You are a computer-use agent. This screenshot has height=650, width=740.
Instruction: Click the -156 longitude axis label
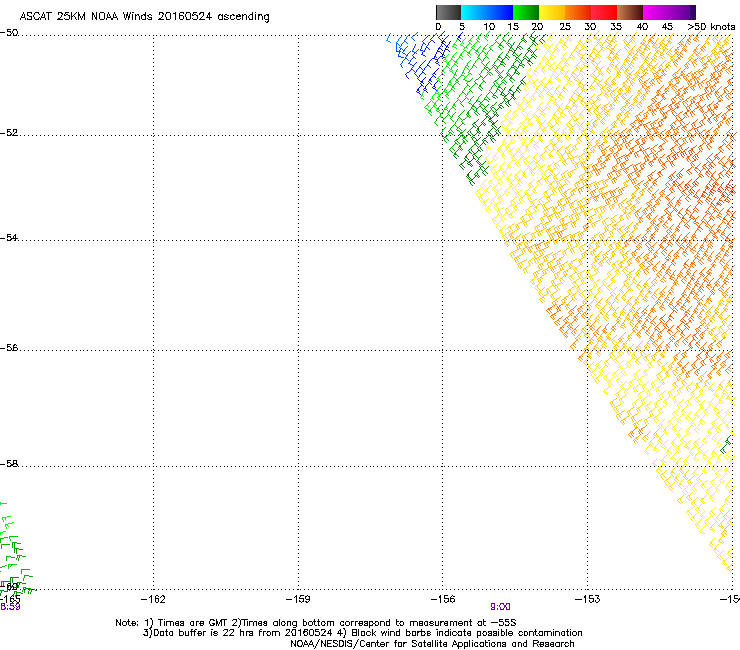[x=443, y=599]
